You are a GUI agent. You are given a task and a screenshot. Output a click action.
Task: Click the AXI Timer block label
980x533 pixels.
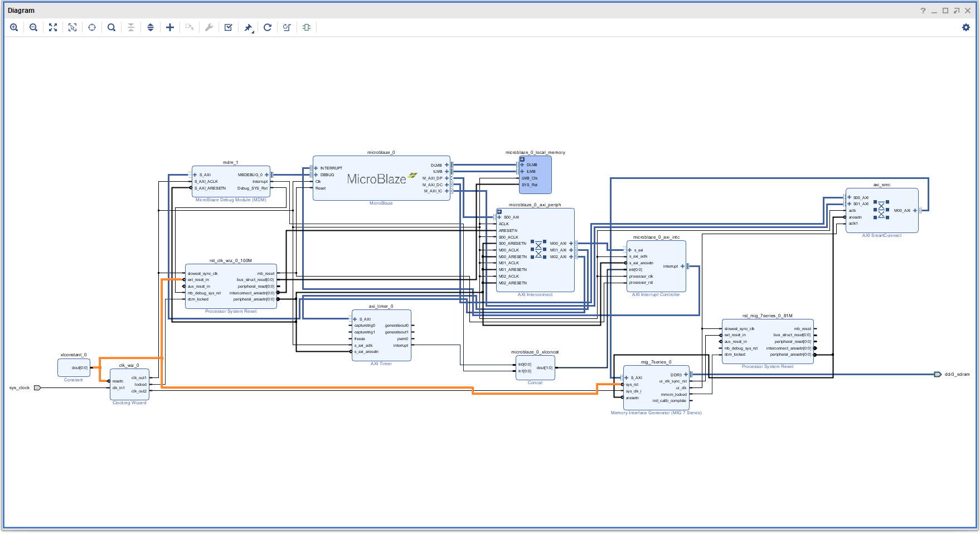click(381, 364)
